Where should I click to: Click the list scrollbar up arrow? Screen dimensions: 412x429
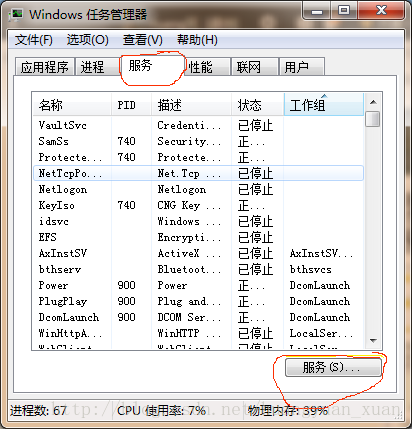(373, 102)
